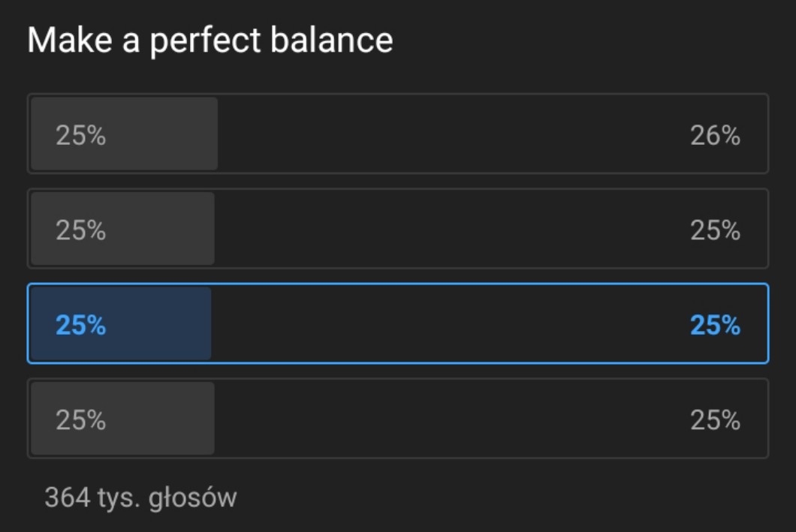Select the bottom poll option
Image resolution: width=796 pixels, height=532 pixels.
tap(398, 419)
